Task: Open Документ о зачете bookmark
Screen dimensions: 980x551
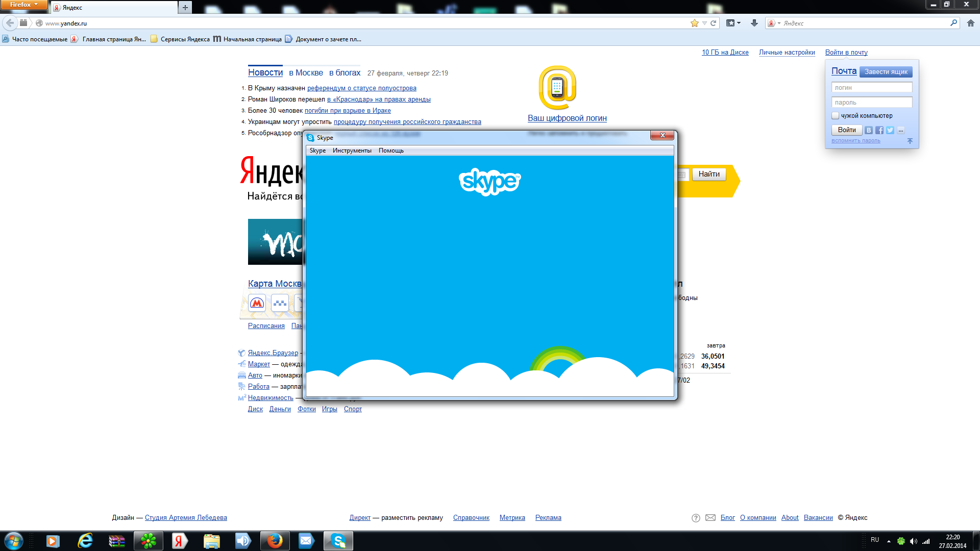Action: pos(323,39)
